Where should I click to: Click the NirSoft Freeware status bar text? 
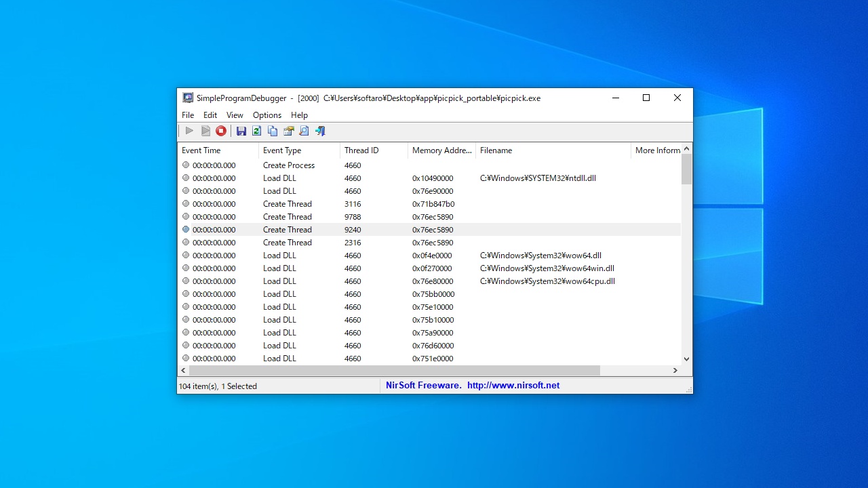pyautogui.click(x=424, y=385)
